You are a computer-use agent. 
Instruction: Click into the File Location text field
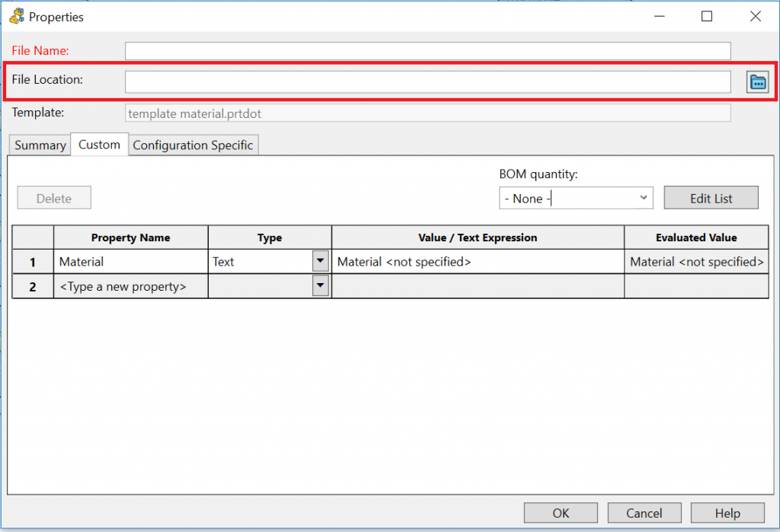click(427, 81)
